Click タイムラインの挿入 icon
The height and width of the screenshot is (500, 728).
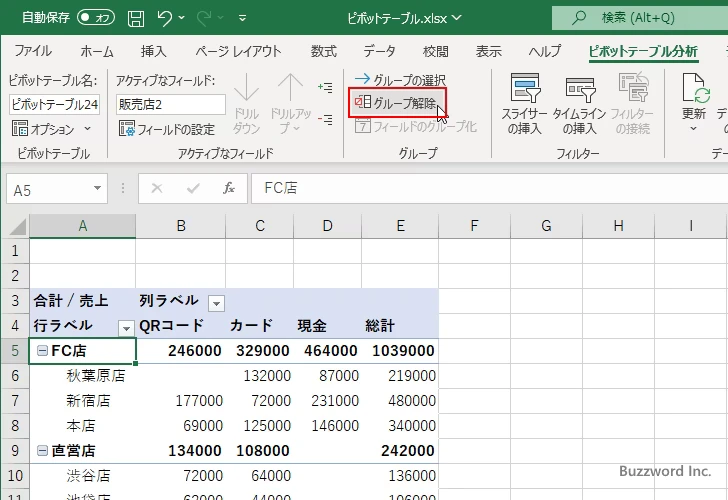[x=579, y=90]
